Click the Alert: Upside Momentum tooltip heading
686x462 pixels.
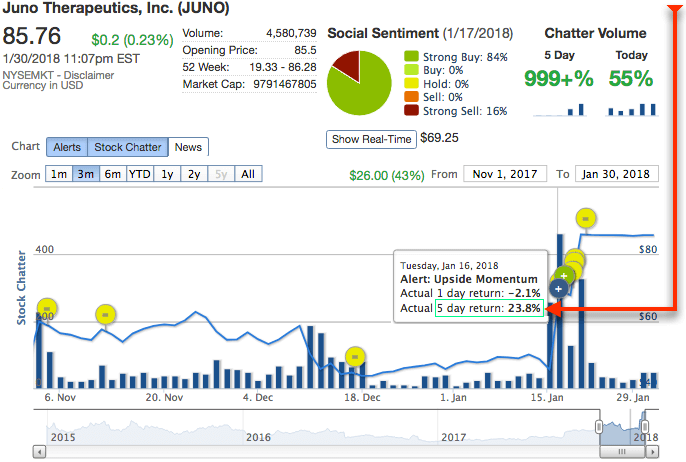coord(469,279)
